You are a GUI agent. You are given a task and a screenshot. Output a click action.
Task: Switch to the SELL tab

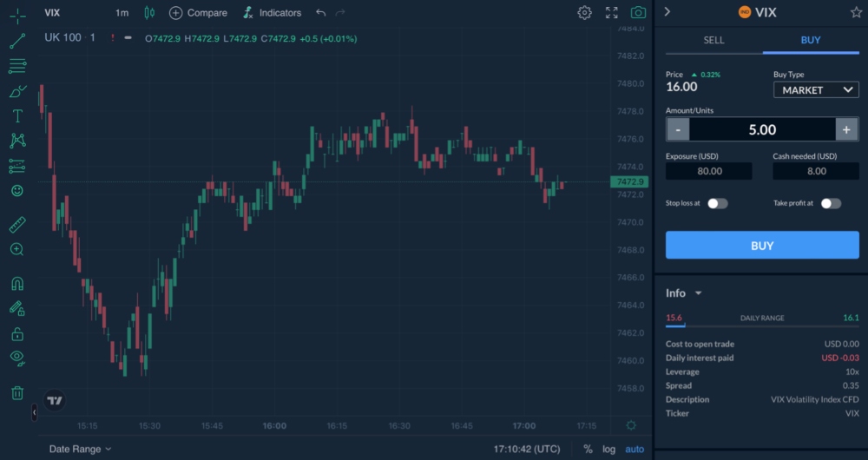pos(713,41)
